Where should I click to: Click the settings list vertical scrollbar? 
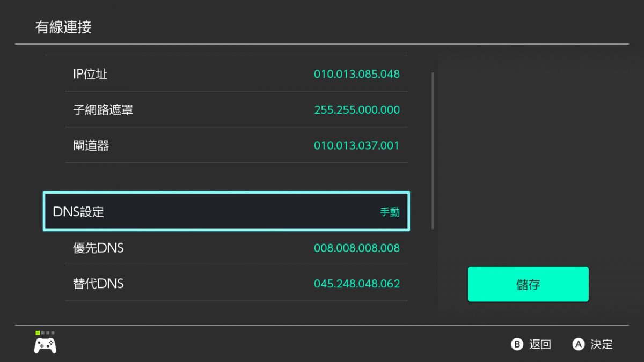pos(433,150)
